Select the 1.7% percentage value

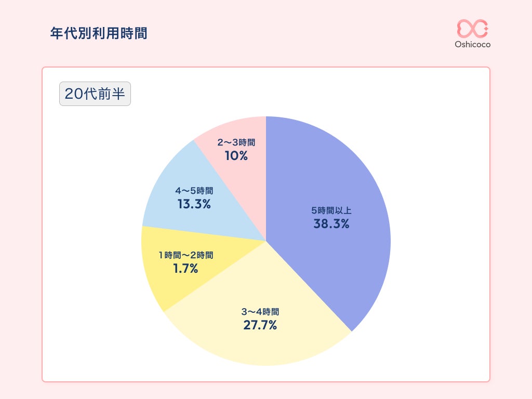pyautogui.click(x=185, y=269)
